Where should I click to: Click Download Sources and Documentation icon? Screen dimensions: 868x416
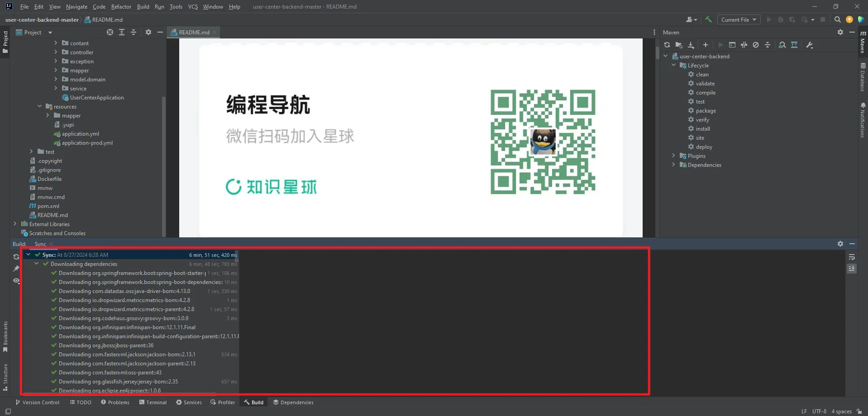691,45
